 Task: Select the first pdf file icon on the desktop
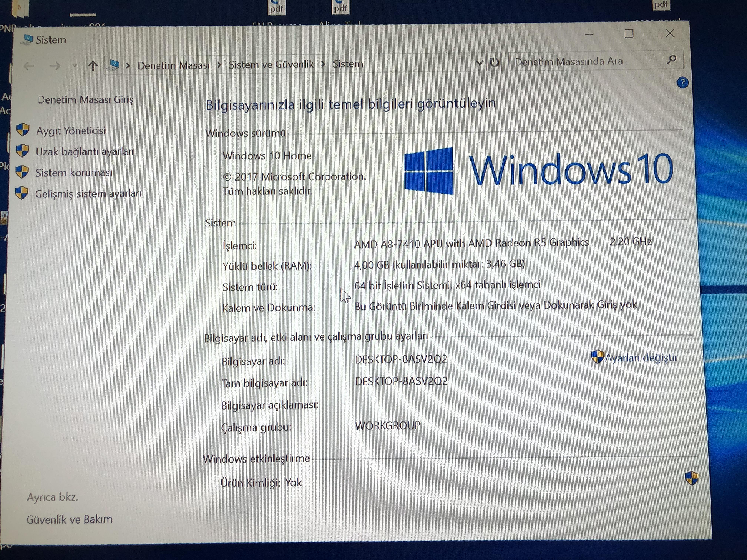click(277, 7)
